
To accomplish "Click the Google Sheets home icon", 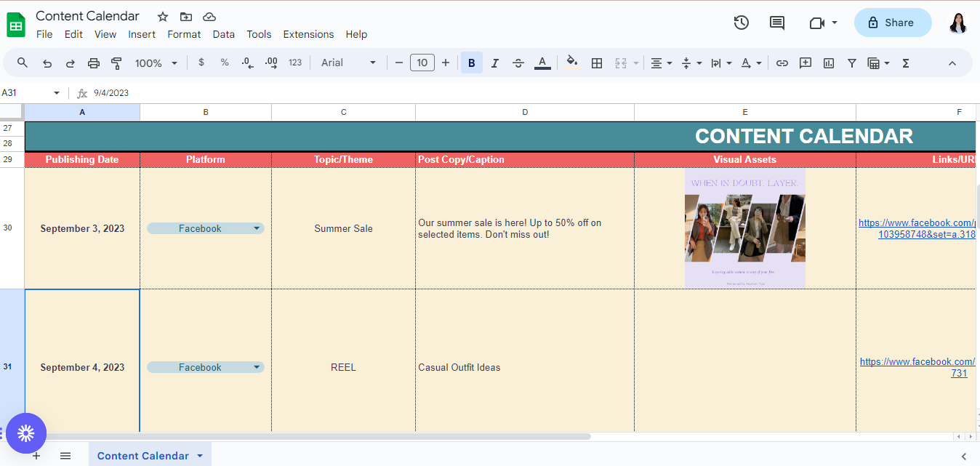I will 16,25.
